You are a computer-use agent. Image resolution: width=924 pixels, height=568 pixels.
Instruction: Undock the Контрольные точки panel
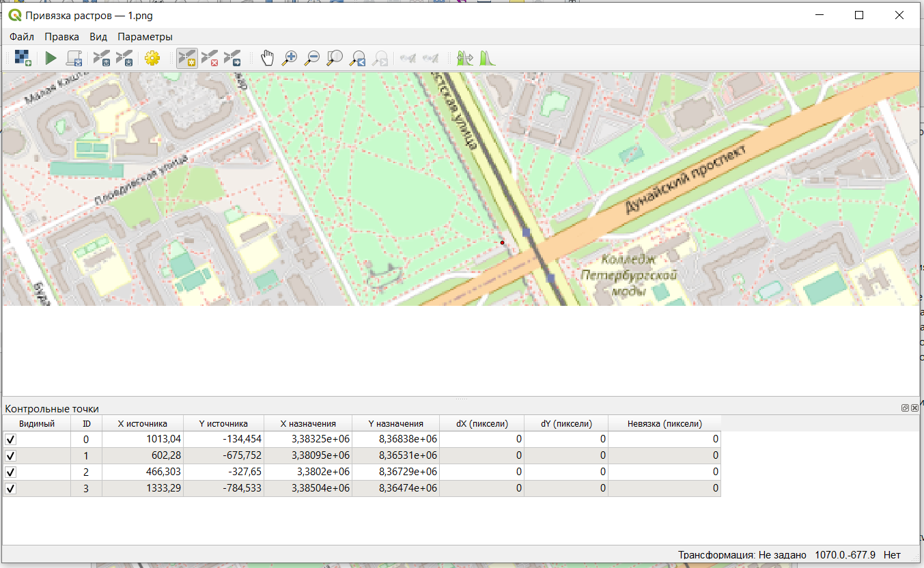905,408
